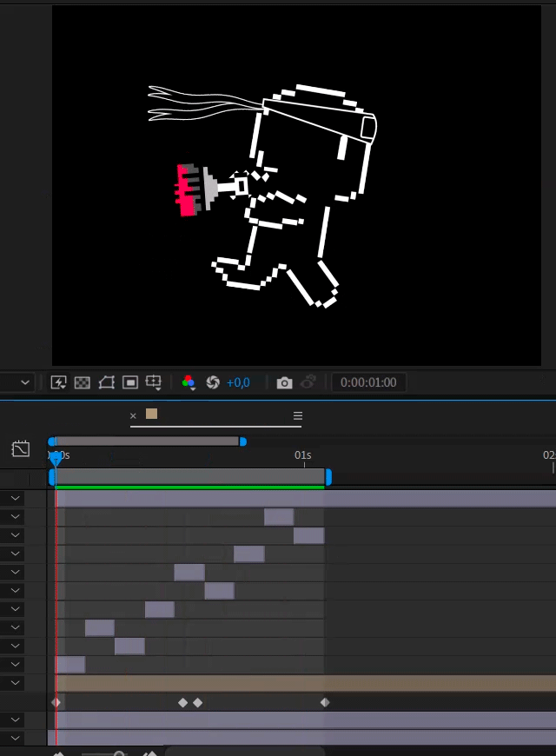Click the last keyframe diamond on the timeline

(325, 702)
